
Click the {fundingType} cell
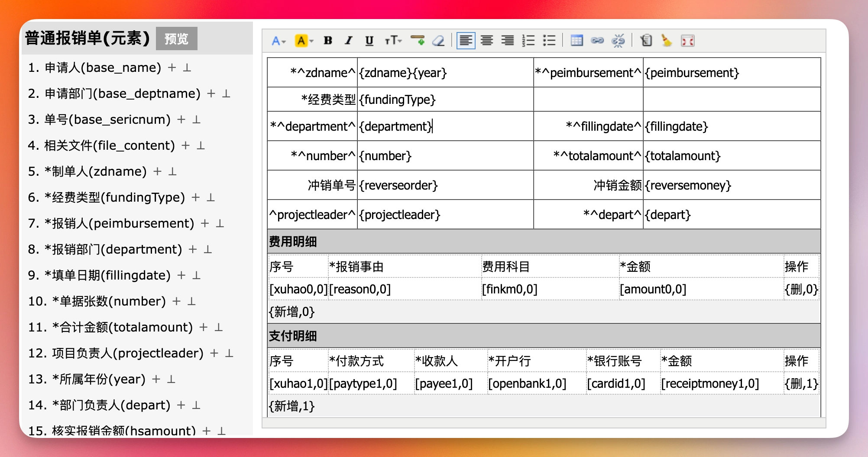pos(445,100)
